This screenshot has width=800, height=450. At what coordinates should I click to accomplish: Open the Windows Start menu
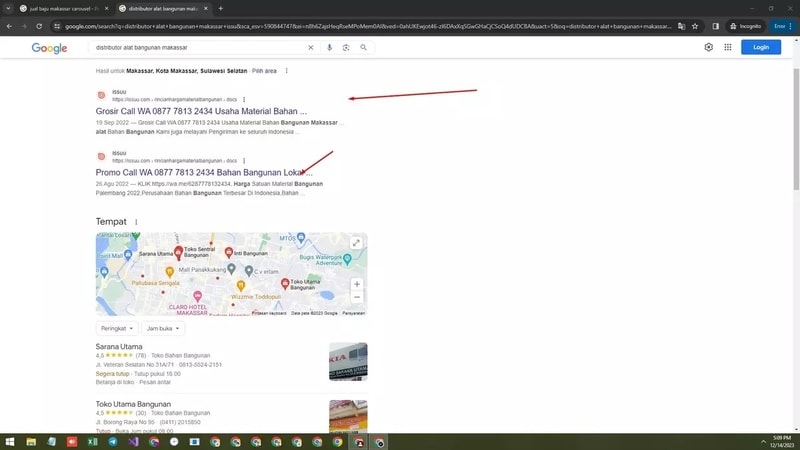[x=10, y=442]
